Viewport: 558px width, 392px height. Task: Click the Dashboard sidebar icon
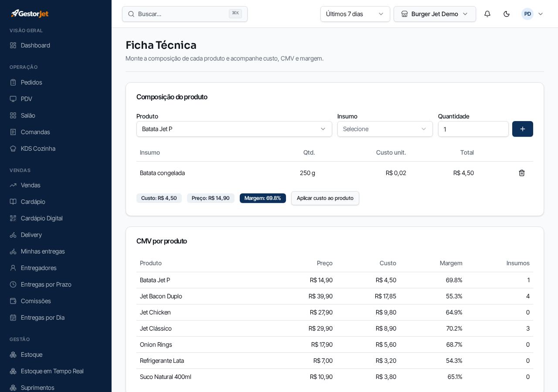point(13,45)
